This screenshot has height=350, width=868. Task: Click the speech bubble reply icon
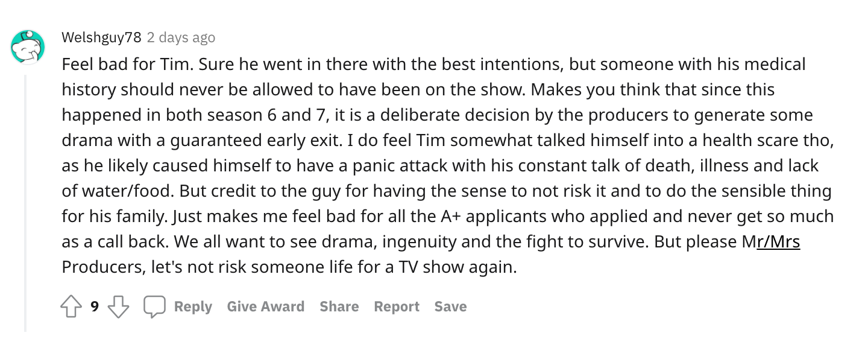point(154,307)
